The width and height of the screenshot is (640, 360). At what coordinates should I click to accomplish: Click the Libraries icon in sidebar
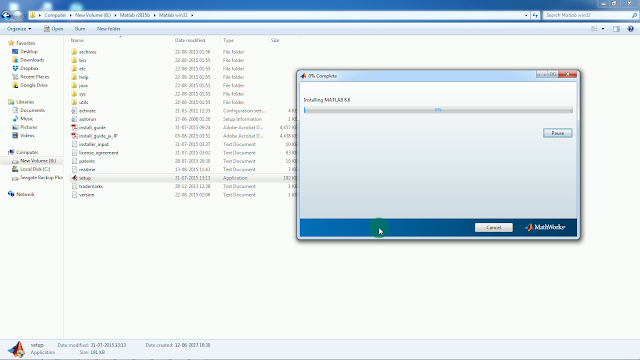[x=11, y=102]
